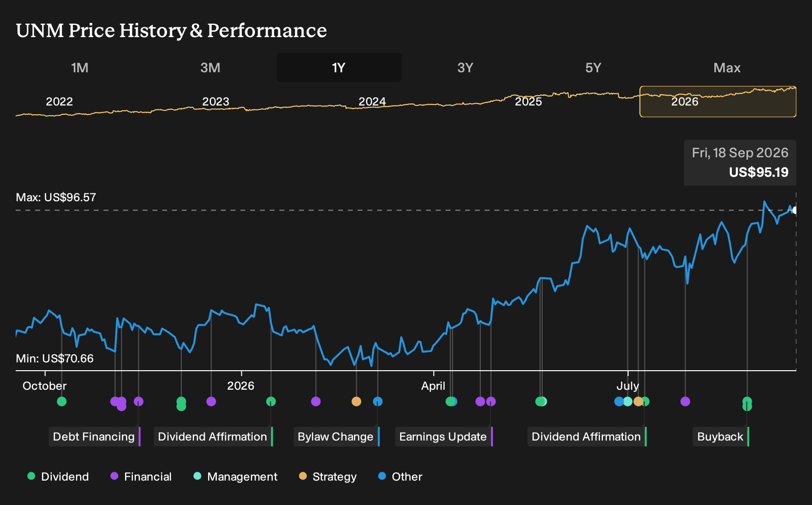The height and width of the screenshot is (505, 812).
Task: Click the Fri, 18 Sep 2026 date text
Action: pos(740,153)
